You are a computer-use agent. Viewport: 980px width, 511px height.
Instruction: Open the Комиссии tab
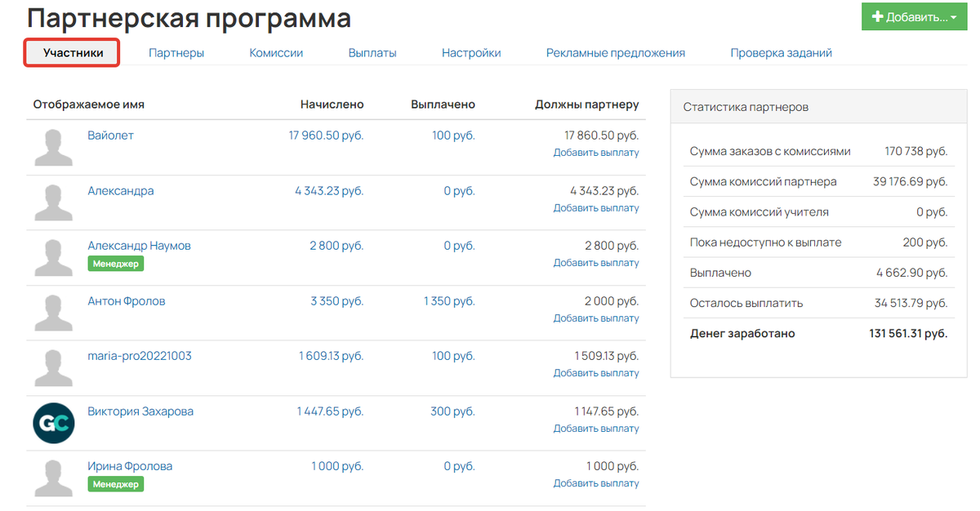click(276, 53)
